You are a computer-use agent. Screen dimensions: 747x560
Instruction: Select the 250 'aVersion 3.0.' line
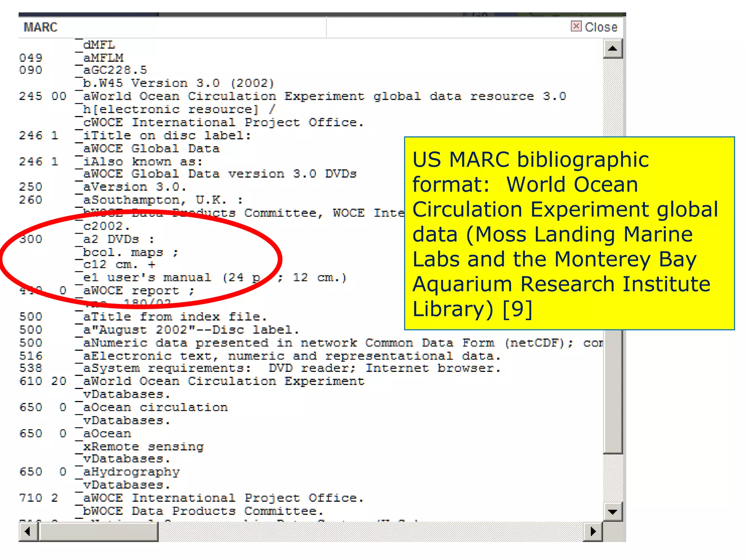(x=103, y=187)
